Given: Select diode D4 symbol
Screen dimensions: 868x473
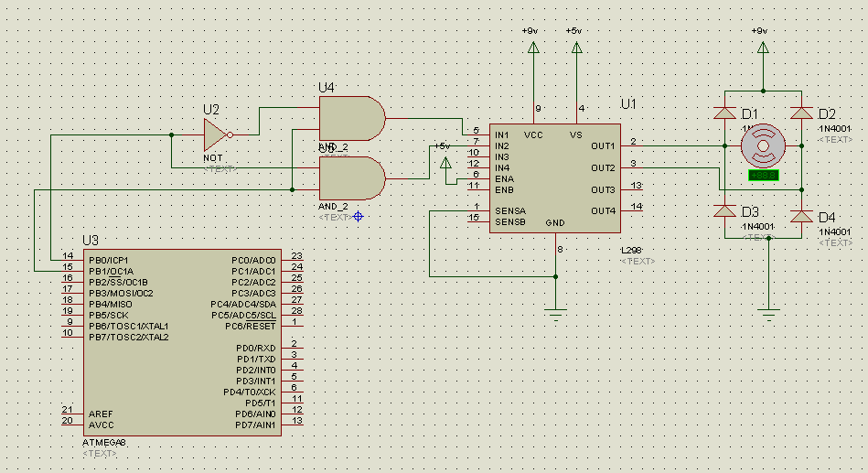Looking at the screenshot, I should 801,216.
